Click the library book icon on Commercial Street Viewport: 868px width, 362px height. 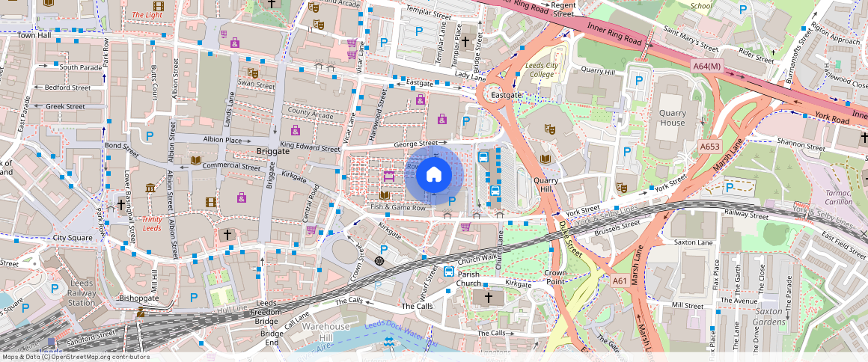[x=196, y=160]
